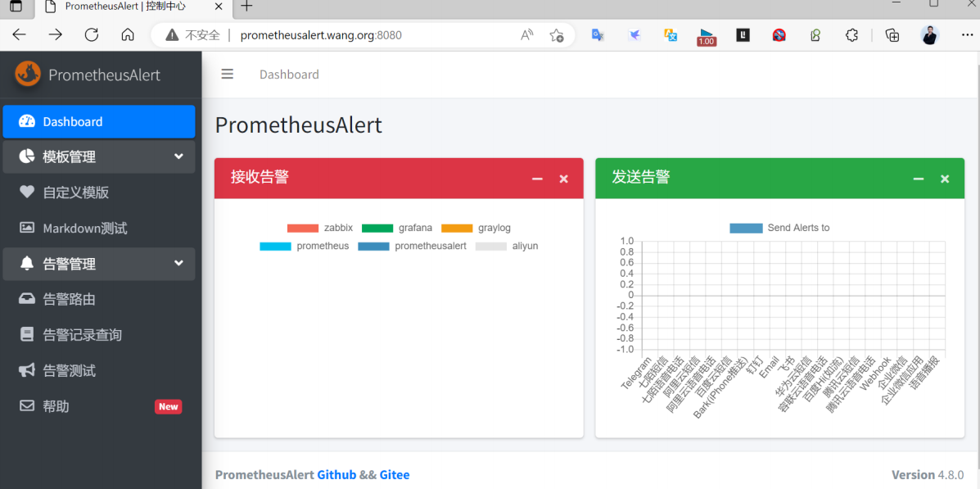980x489 pixels.
Task: Toggle aliyun series in legend
Action: (x=507, y=246)
